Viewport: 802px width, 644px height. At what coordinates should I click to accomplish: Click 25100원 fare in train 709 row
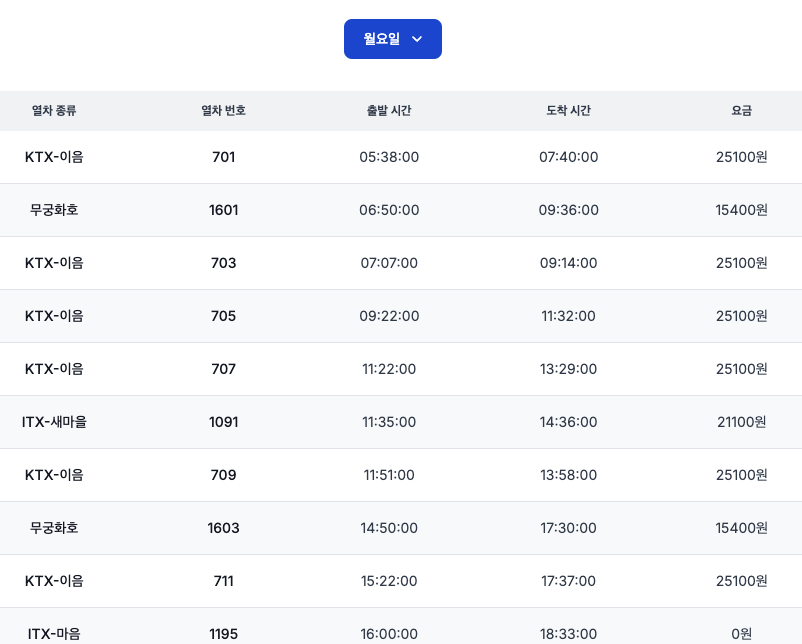741,475
